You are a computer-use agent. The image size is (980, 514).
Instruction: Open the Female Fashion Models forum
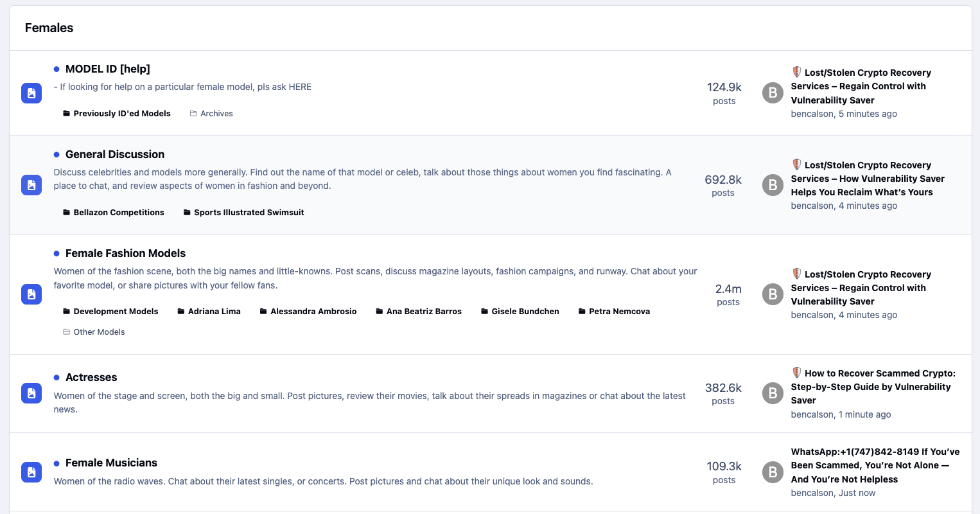125,253
